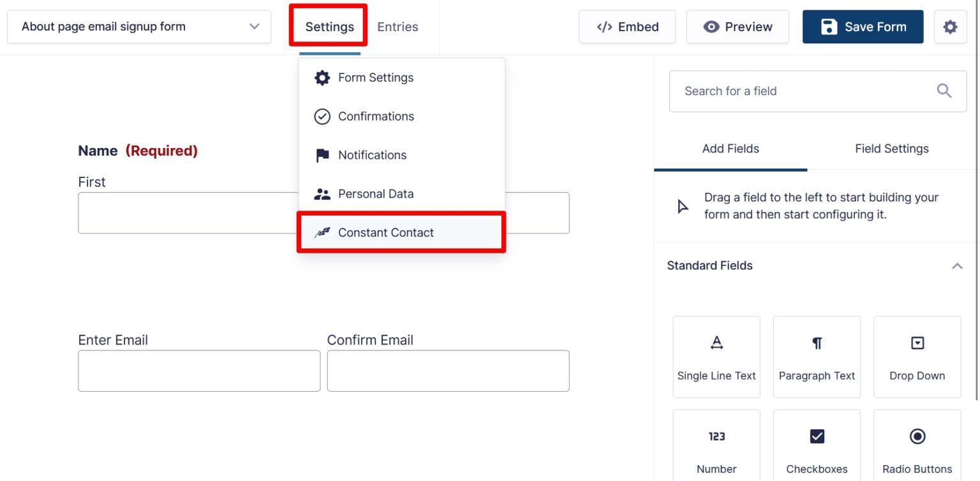Screen dimensions: 980x481
Task: Open the form builder gear settings icon
Action: (x=950, y=26)
